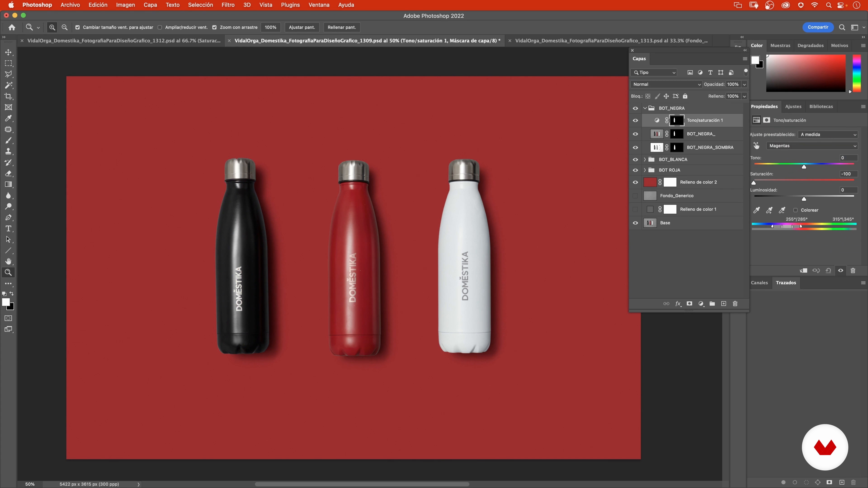Clip adjustment to layer below in Propiedades
Viewport: 868px width, 488px height.
pyautogui.click(x=803, y=270)
